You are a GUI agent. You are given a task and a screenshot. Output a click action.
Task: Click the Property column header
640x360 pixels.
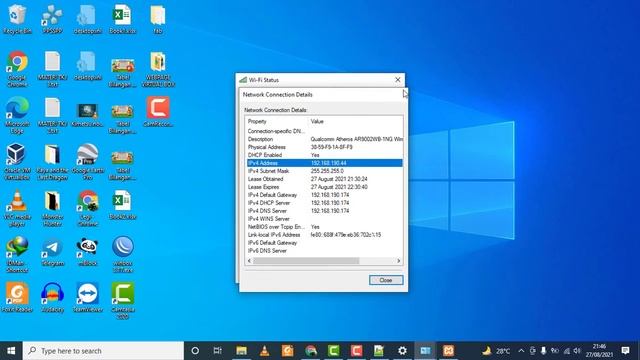pos(277,121)
